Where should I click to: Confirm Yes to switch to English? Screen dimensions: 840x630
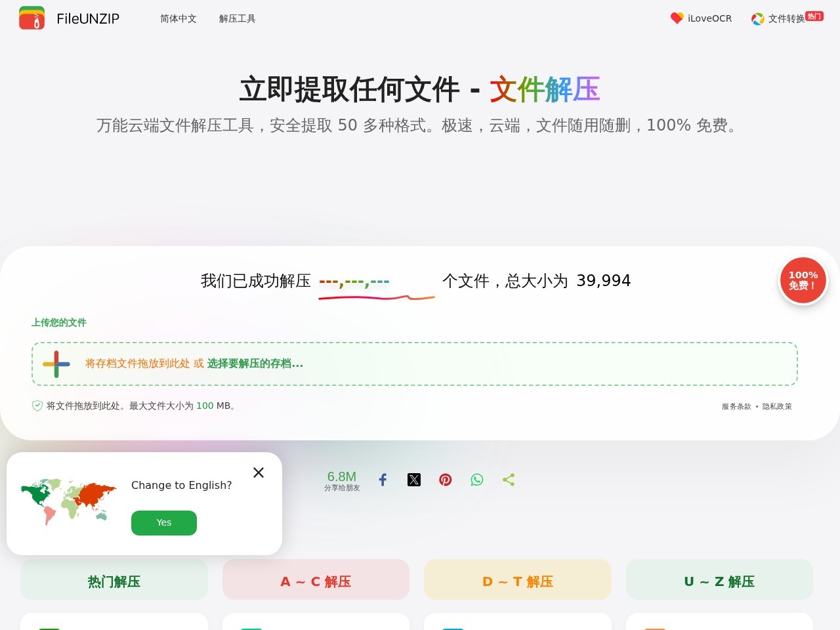click(x=164, y=523)
